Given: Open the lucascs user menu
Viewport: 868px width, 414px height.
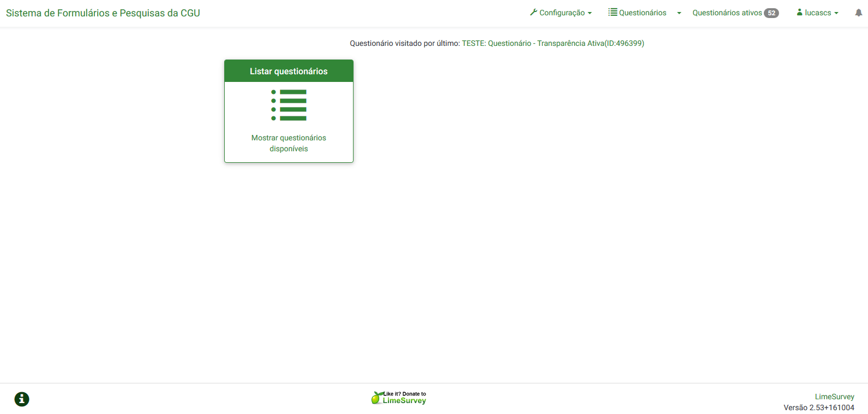Looking at the screenshot, I should (x=818, y=13).
